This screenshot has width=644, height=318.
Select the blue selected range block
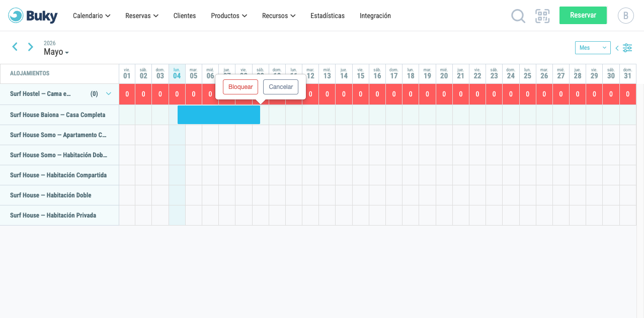click(x=219, y=115)
